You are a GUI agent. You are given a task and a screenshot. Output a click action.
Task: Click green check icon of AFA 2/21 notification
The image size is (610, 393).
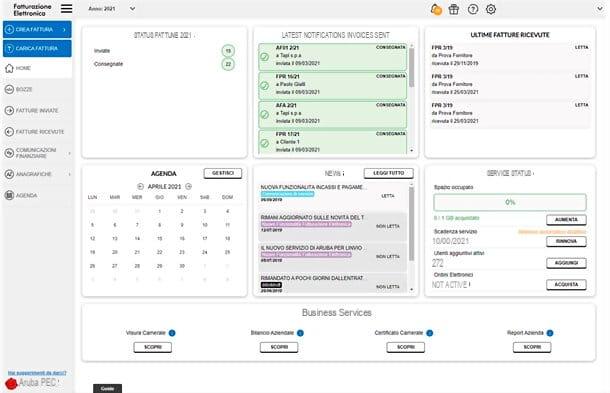click(x=265, y=114)
